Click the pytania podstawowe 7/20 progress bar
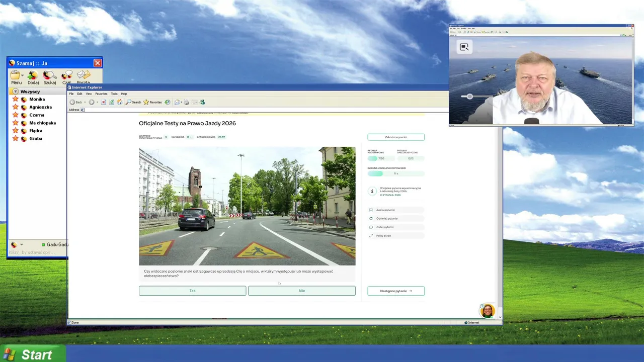 coord(381,158)
